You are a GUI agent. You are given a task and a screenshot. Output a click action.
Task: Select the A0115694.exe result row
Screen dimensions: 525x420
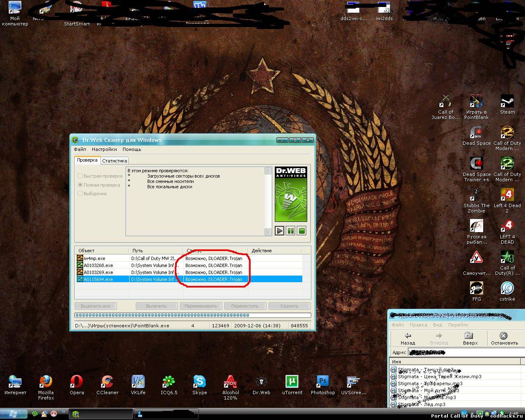(189, 279)
